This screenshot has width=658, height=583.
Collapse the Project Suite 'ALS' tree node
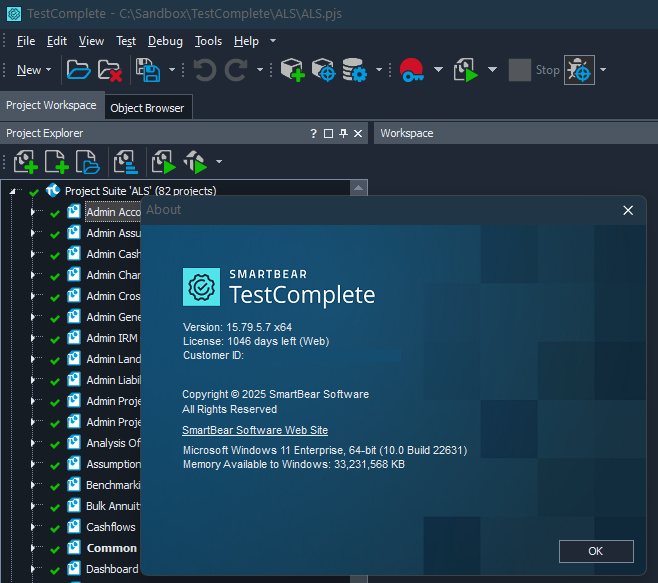14,191
